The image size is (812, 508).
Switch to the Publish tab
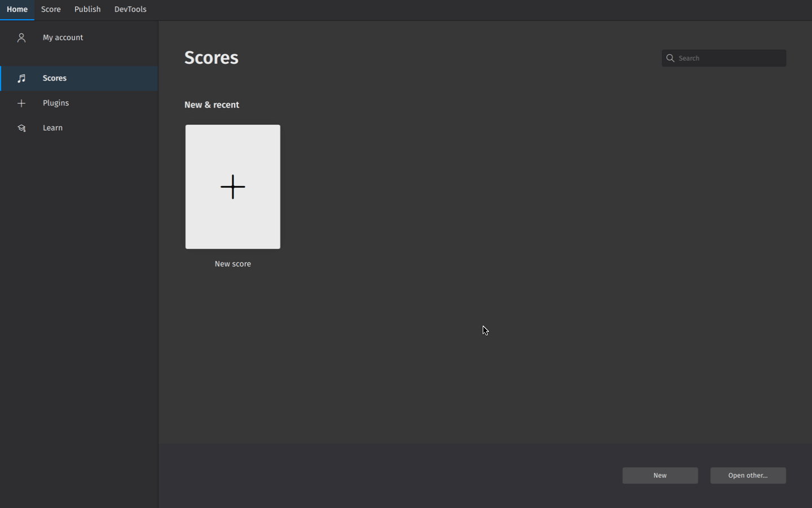[87, 9]
